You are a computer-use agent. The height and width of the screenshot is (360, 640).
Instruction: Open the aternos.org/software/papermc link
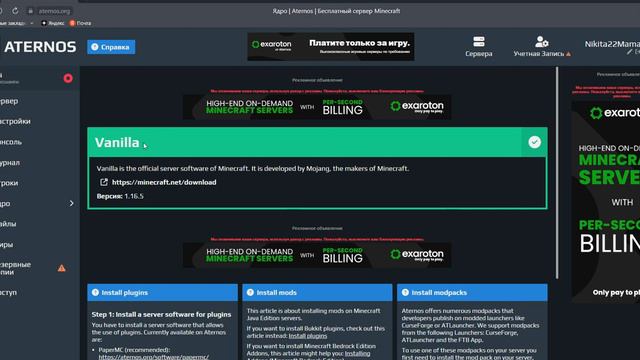pyautogui.click(x=154, y=357)
